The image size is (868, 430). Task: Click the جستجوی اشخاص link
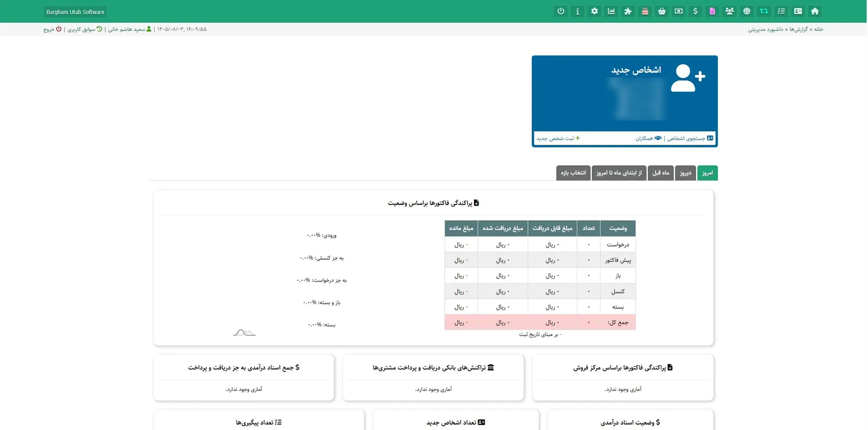click(690, 138)
